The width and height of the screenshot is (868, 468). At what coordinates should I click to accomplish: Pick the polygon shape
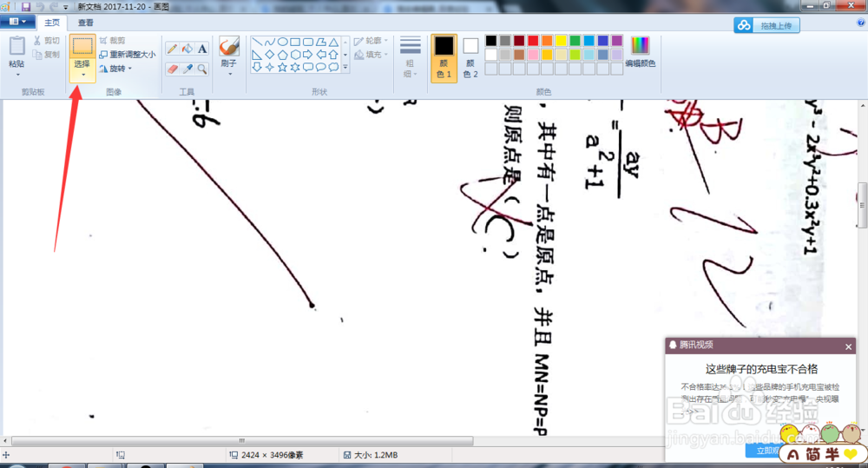[x=320, y=42]
